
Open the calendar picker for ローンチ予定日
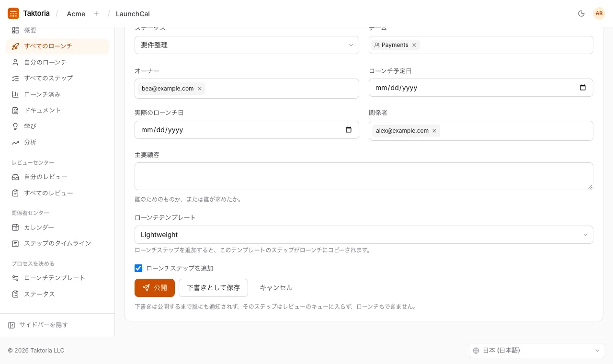click(x=583, y=88)
